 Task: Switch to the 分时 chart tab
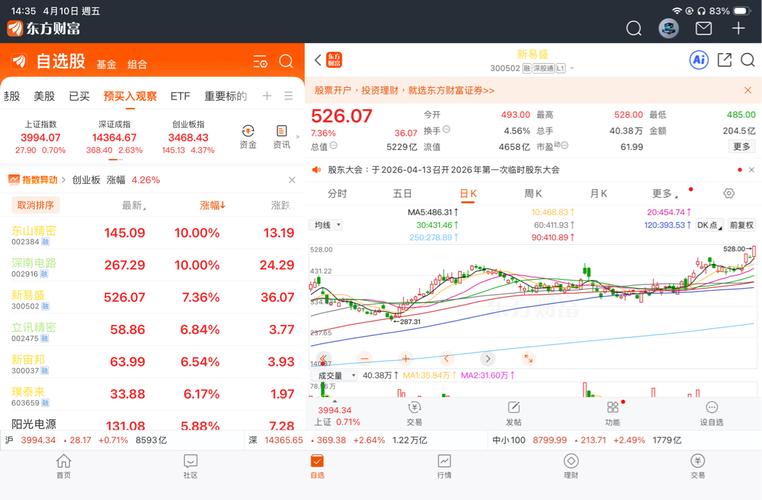click(x=337, y=193)
